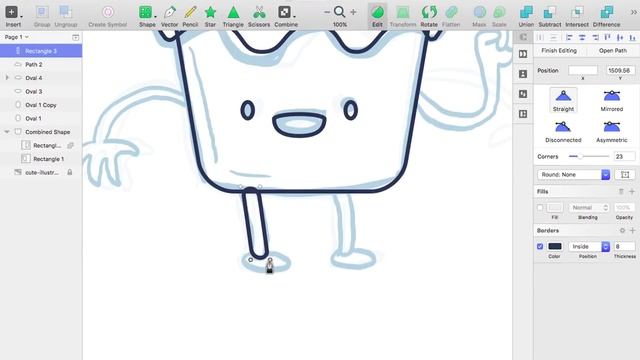Click Finish Editing button

pyautogui.click(x=559, y=51)
